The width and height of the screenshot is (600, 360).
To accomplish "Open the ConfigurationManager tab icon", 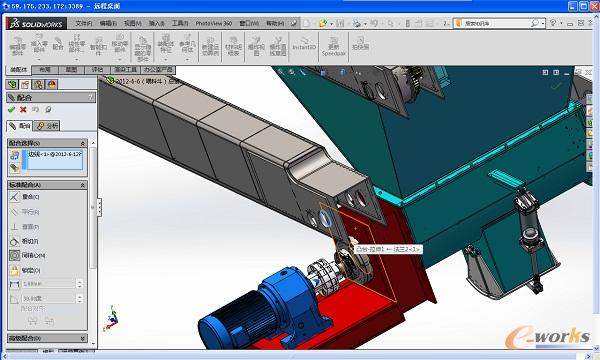I will coord(38,84).
